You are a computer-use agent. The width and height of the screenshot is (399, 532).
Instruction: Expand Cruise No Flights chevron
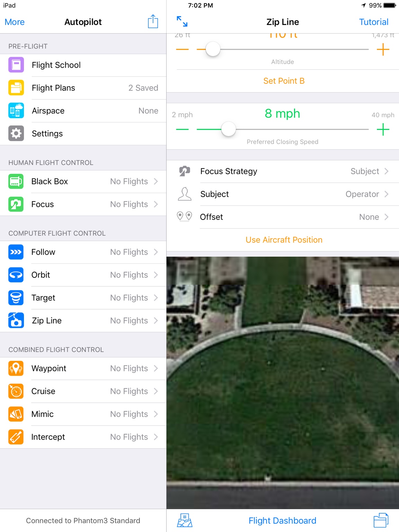[x=156, y=391]
